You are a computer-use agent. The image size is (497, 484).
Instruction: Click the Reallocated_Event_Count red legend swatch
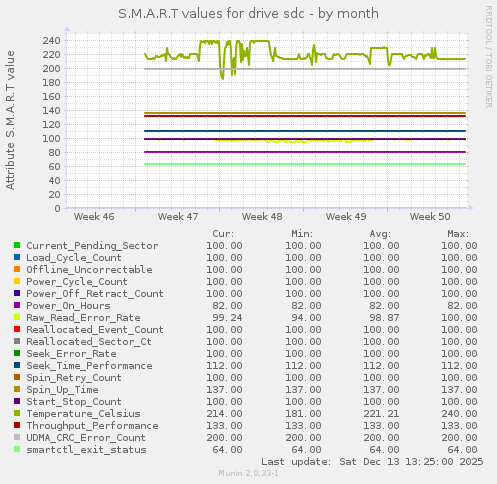tap(17, 329)
